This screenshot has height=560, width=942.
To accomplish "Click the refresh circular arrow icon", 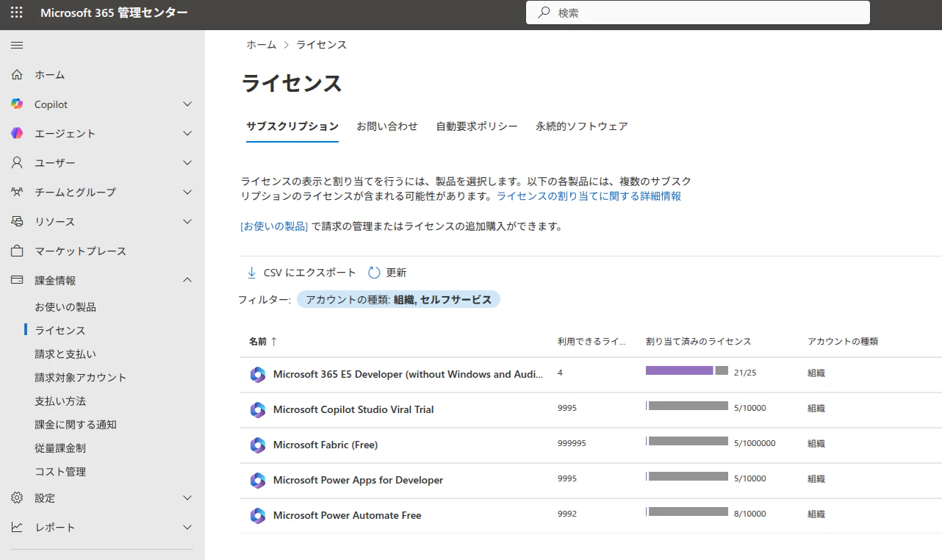I will coord(374,272).
